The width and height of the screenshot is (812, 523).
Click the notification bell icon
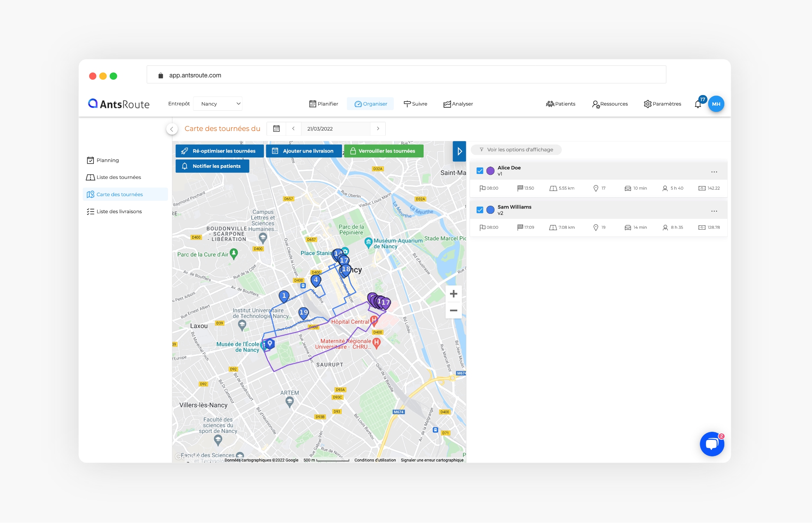point(698,104)
